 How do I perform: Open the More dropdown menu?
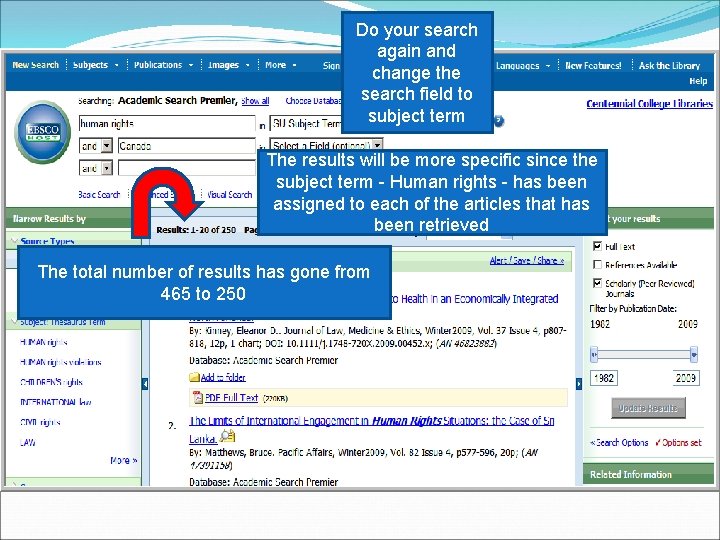pos(281,65)
